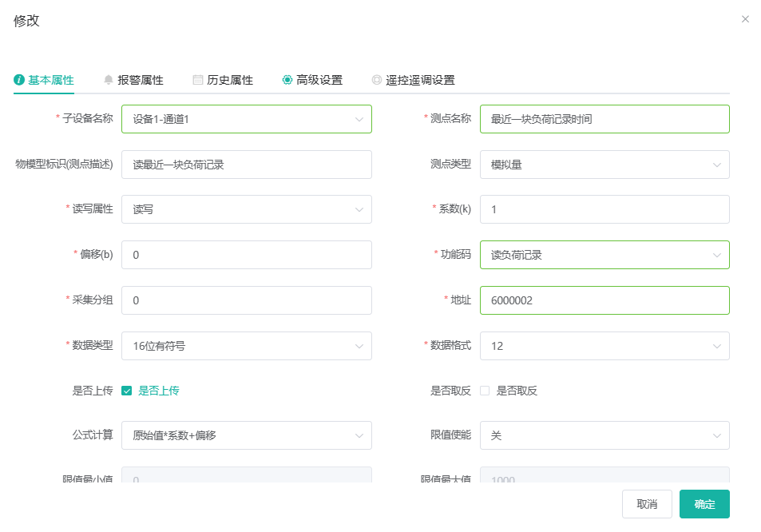761x532 pixels.
Task: Expand the 数据类型 dropdown showing 16位有符号
Action: pyautogui.click(x=247, y=346)
